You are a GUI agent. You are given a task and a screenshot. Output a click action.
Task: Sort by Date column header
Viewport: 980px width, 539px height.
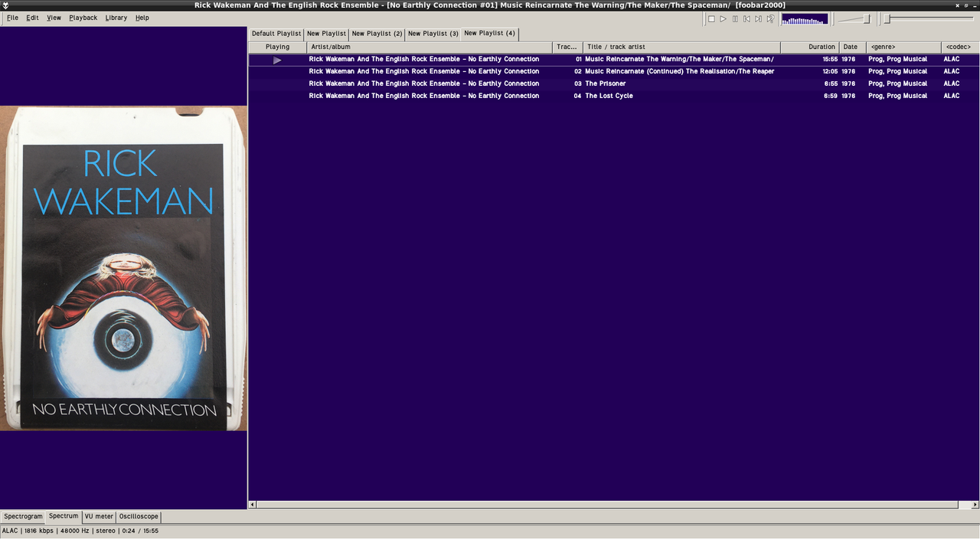(852, 47)
